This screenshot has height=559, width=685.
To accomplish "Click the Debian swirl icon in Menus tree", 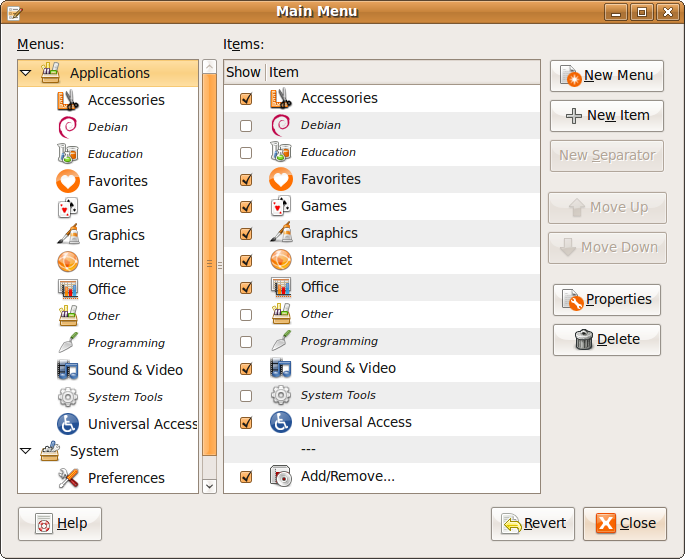I will (68, 127).
